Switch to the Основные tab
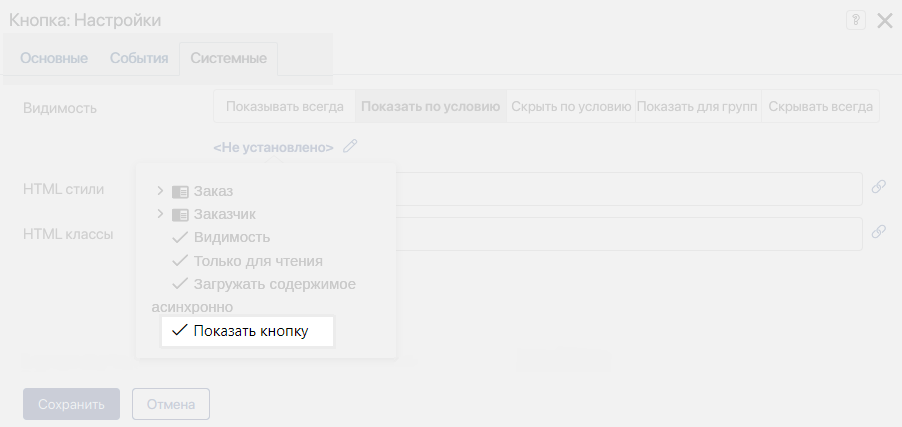The image size is (902, 427). (54, 58)
